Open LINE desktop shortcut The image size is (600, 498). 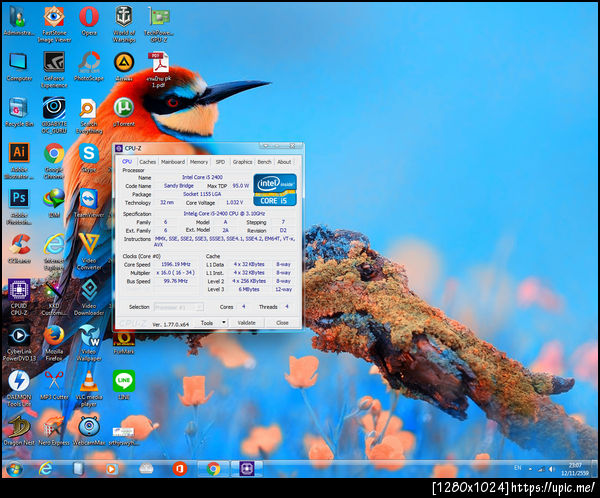[x=124, y=385]
